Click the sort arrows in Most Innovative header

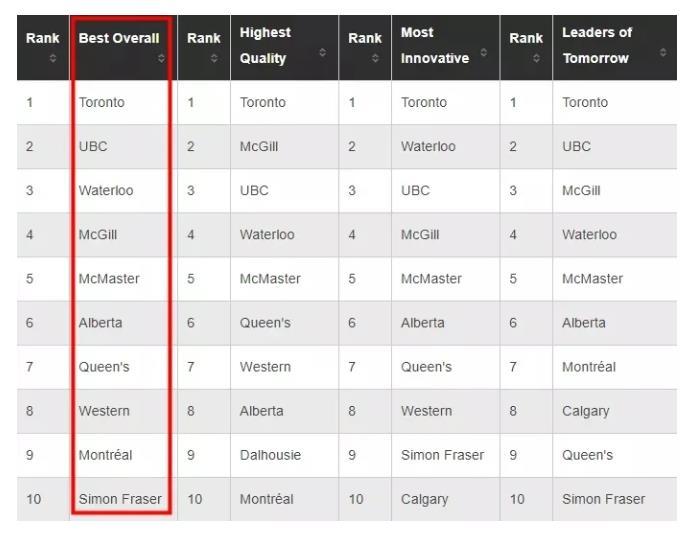tap(484, 52)
